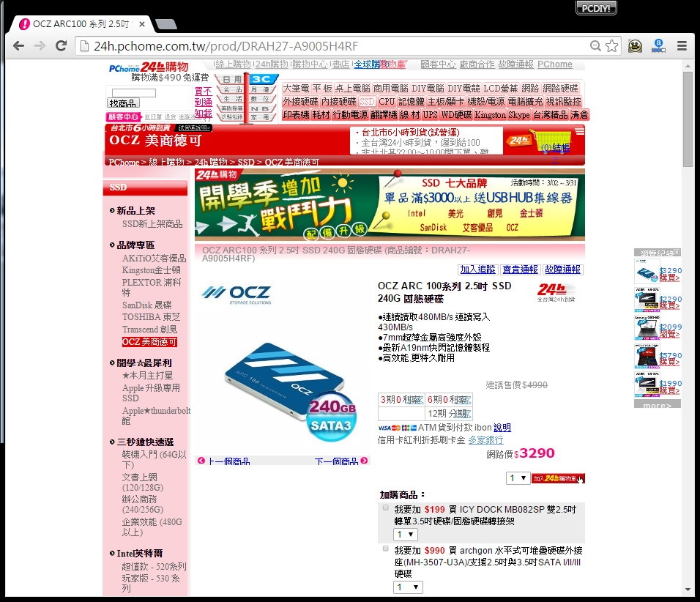The width and height of the screenshot is (700, 602).
Task: Click the page favicon in the address bar
Action: tap(83, 46)
